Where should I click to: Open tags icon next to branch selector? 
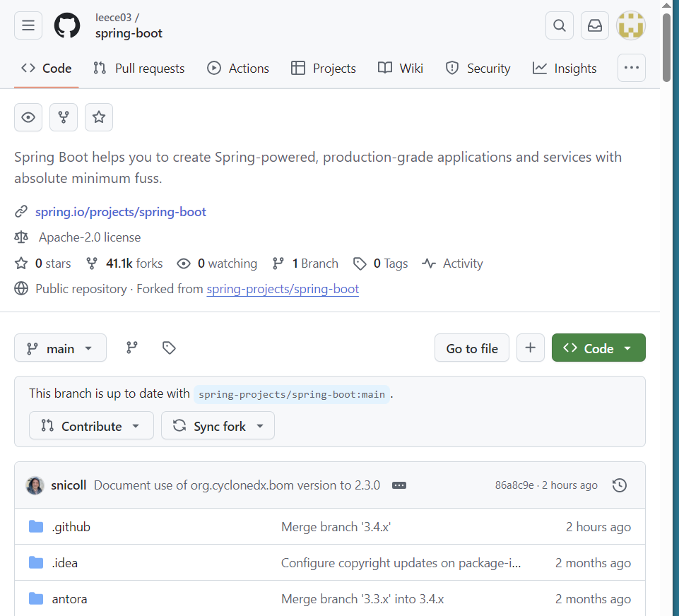pos(169,348)
